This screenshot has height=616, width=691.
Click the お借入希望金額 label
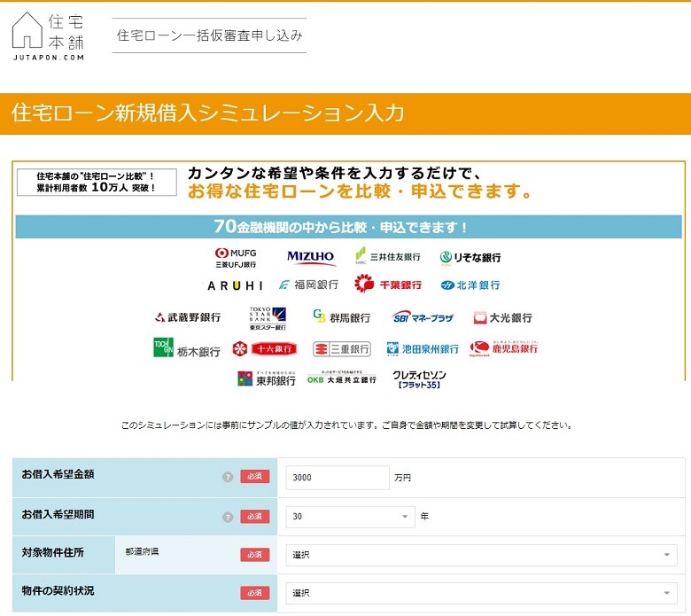point(58,474)
